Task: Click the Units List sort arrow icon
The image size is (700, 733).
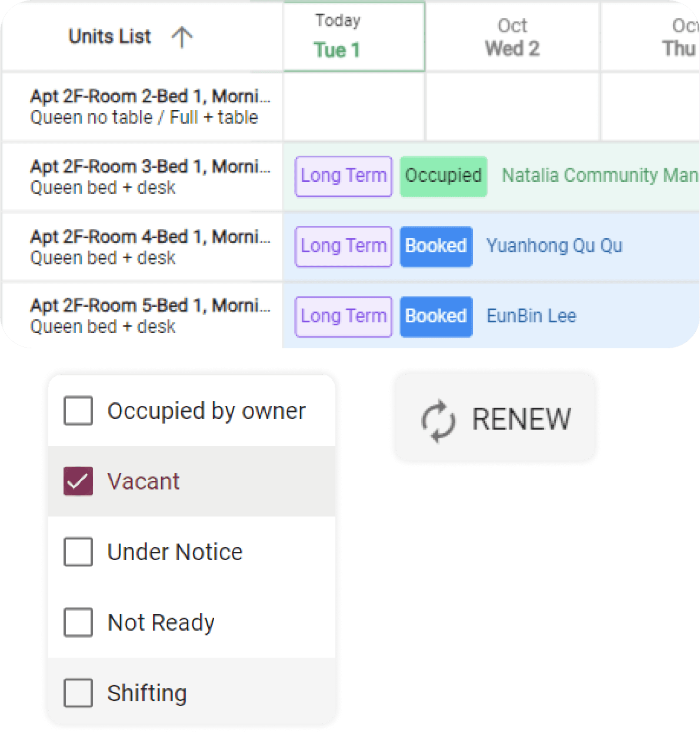Action: point(182,37)
